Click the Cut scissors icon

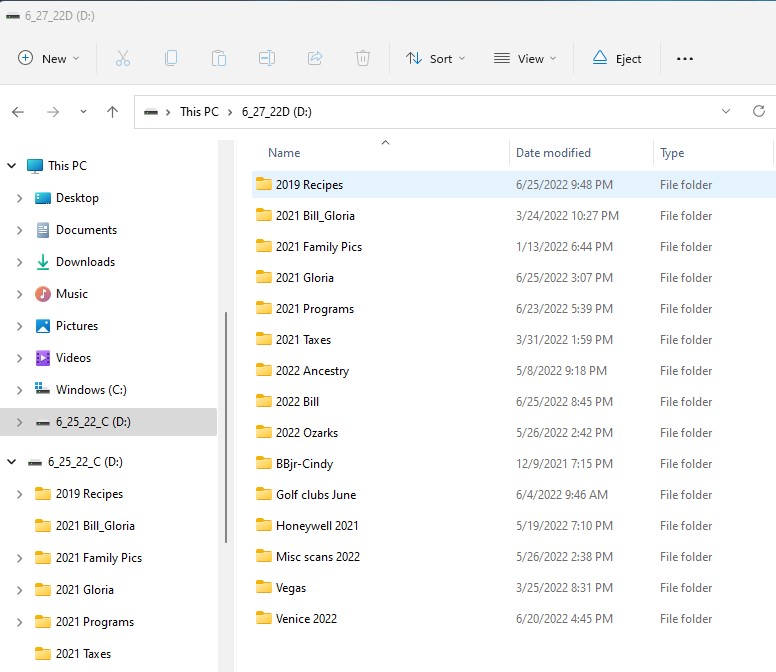point(123,58)
